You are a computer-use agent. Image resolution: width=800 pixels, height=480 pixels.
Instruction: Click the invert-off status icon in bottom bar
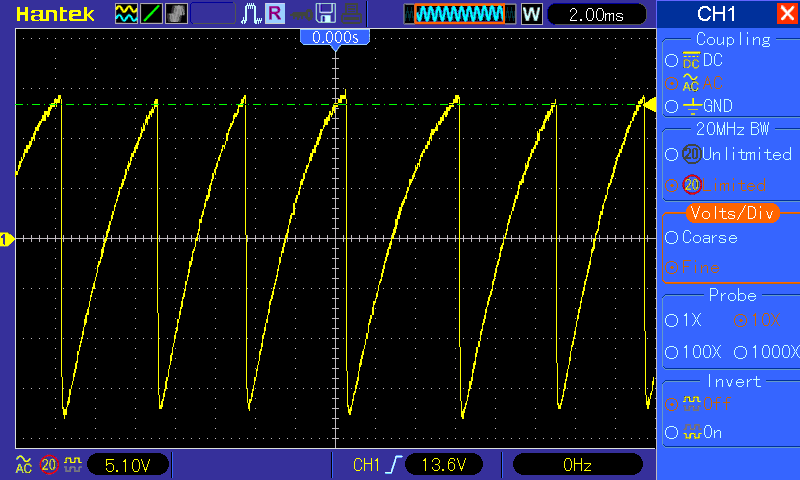pyautogui.click(x=72, y=465)
